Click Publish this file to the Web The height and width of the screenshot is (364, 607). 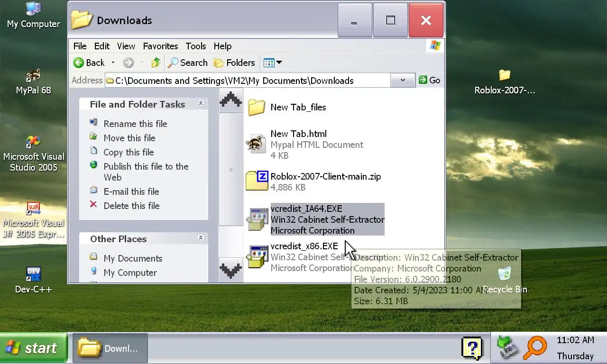146,172
